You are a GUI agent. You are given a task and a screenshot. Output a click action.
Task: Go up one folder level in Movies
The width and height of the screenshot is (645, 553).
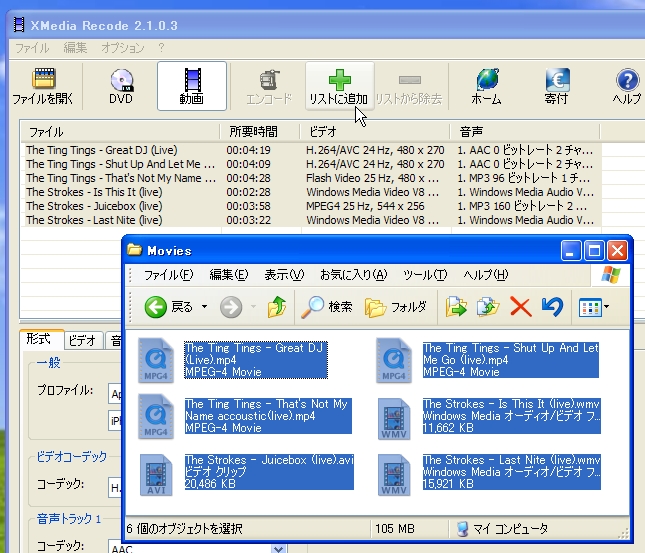point(277,307)
